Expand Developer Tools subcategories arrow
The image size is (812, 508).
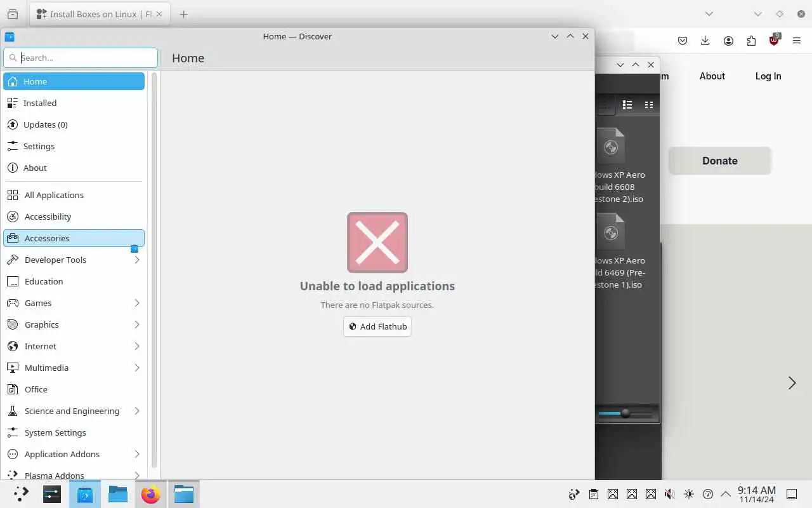pyautogui.click(x=136, y=260)
